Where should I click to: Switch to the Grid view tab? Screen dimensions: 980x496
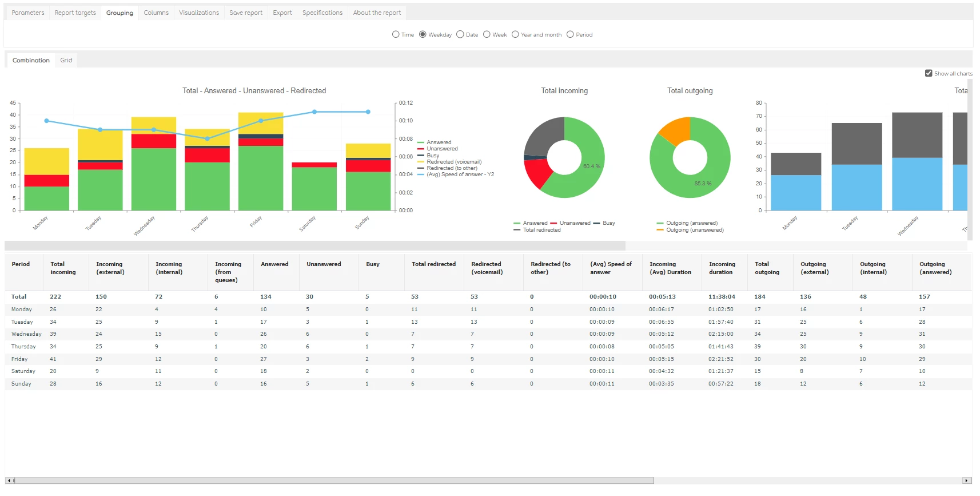tap(66, 60)
